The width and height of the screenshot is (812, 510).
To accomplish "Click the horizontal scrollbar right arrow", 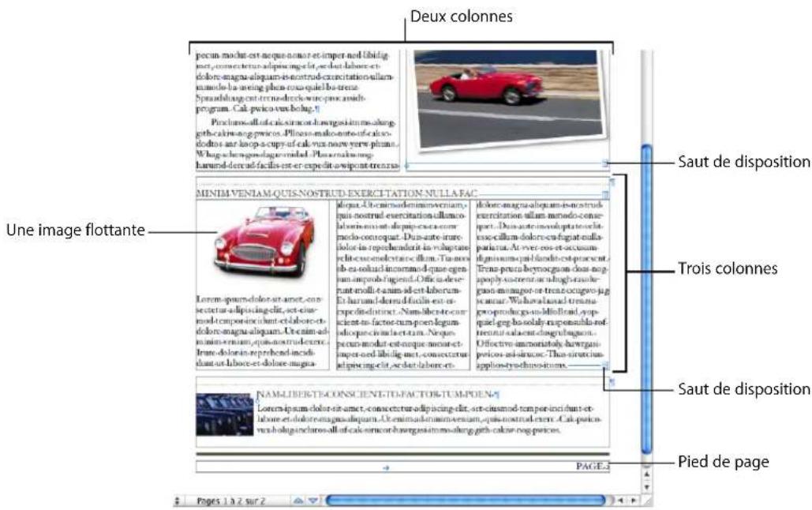I will point(633,501).
